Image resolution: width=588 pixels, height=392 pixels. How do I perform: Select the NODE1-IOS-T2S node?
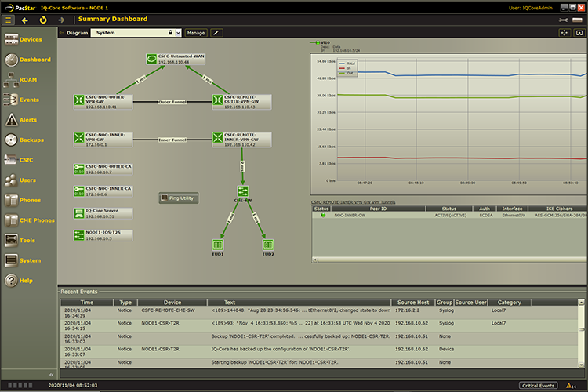tap(103, 235)
